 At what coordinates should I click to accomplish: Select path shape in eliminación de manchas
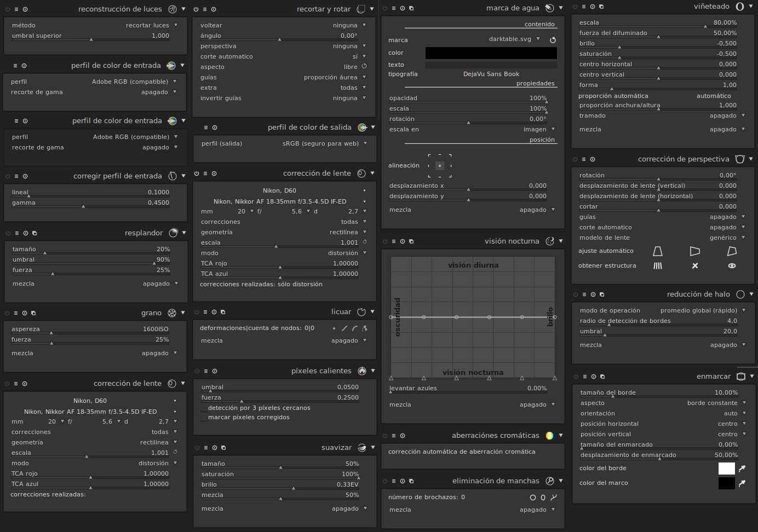click(554, 498)
